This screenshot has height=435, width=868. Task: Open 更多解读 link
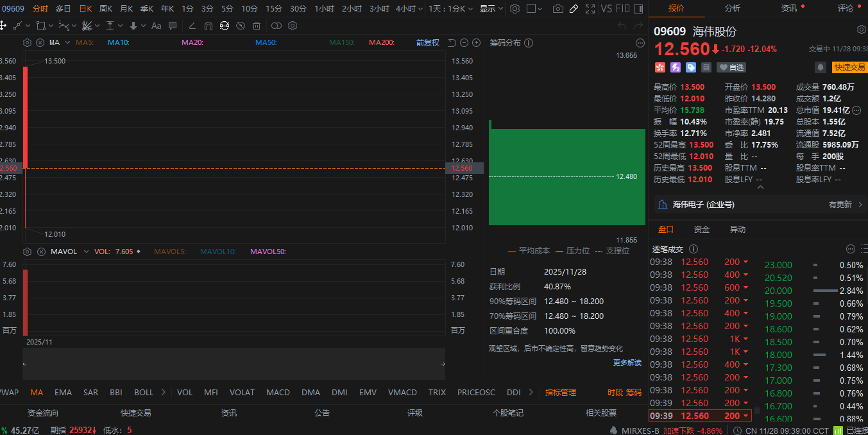point(627,362)
